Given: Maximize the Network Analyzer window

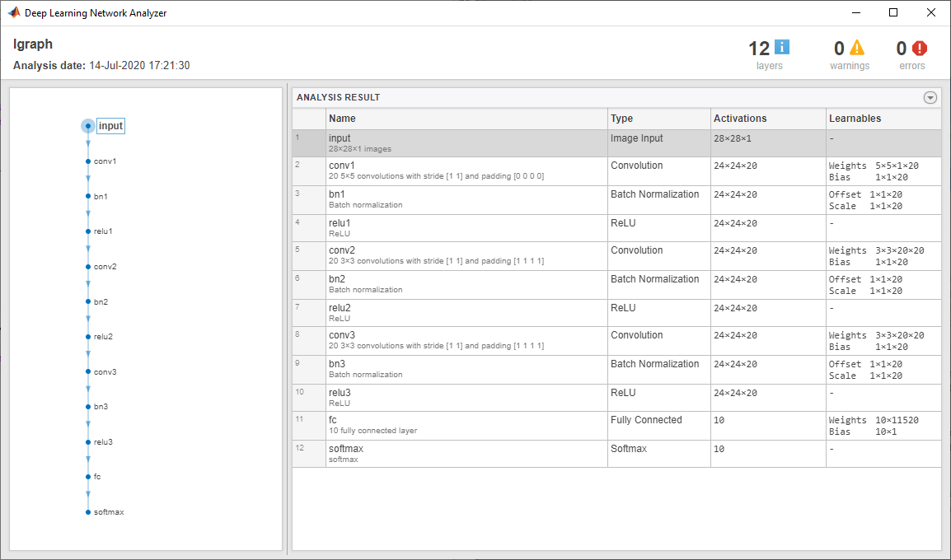Looking at the screenshot, I should [892, 12].
